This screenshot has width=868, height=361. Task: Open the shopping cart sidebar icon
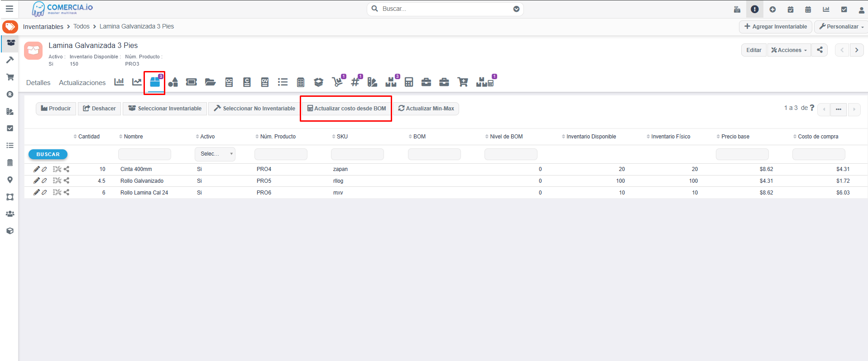pos(10,77)
